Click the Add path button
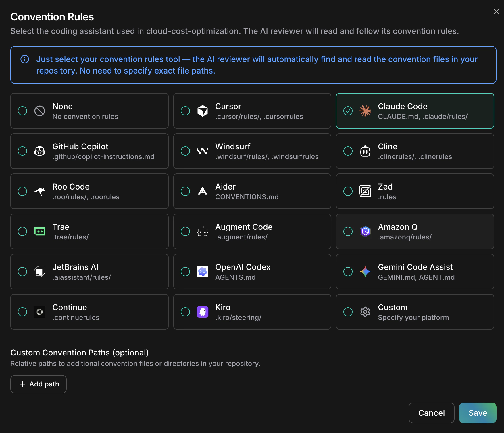Screen dimensions: 504x433 [38, 384]
